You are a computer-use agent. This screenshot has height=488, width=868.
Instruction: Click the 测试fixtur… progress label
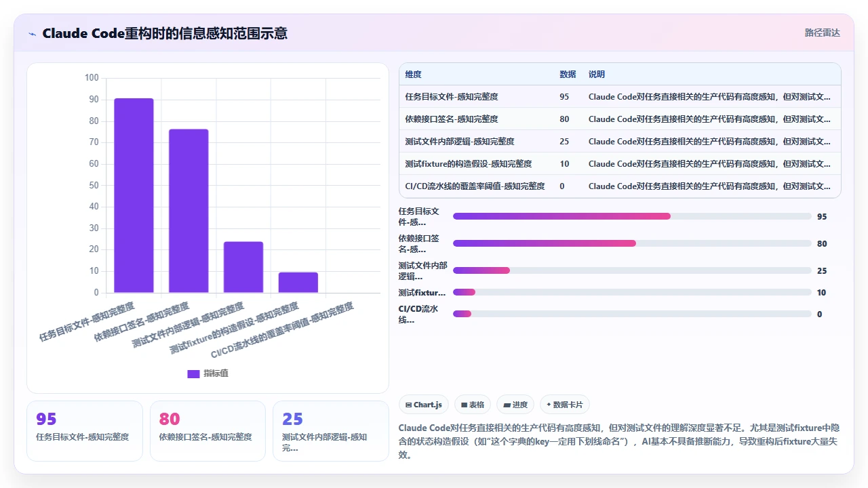point(422,292)
